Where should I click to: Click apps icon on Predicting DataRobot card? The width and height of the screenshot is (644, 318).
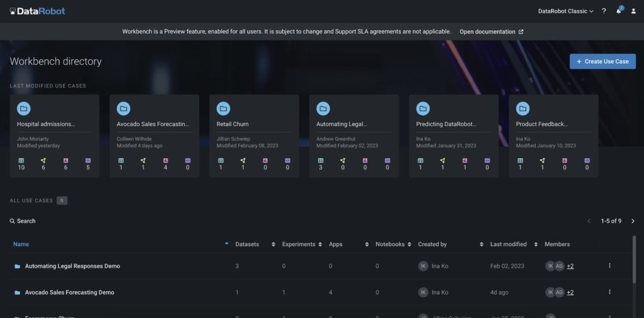click(465, 160)
